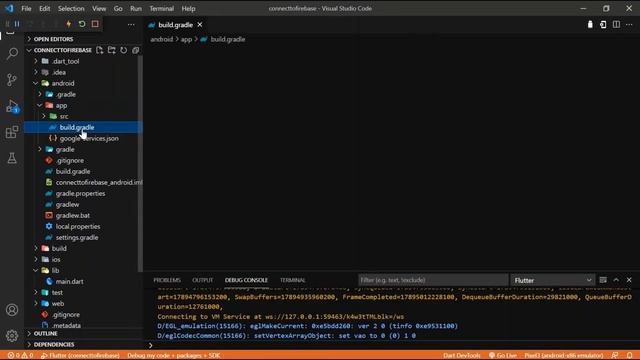
Task: Create new file in CONNECTTOFIREBASE explorer
Action: coord(100,50)
